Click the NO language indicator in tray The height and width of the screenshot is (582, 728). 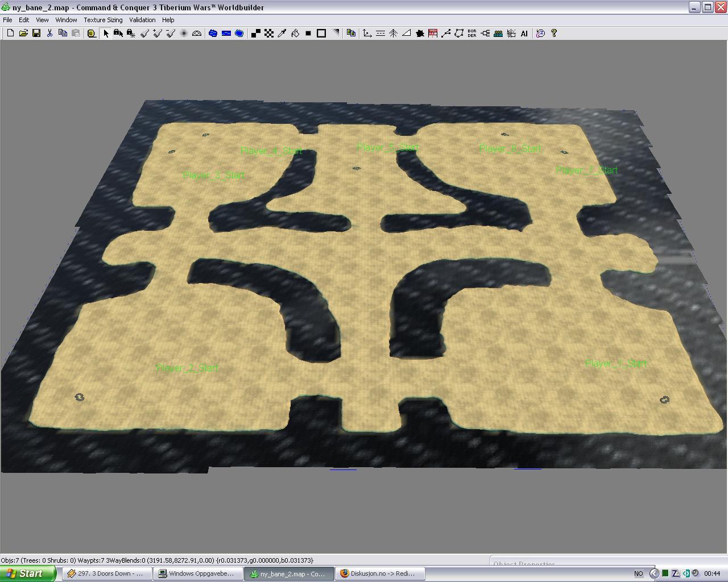coord(639,573)
